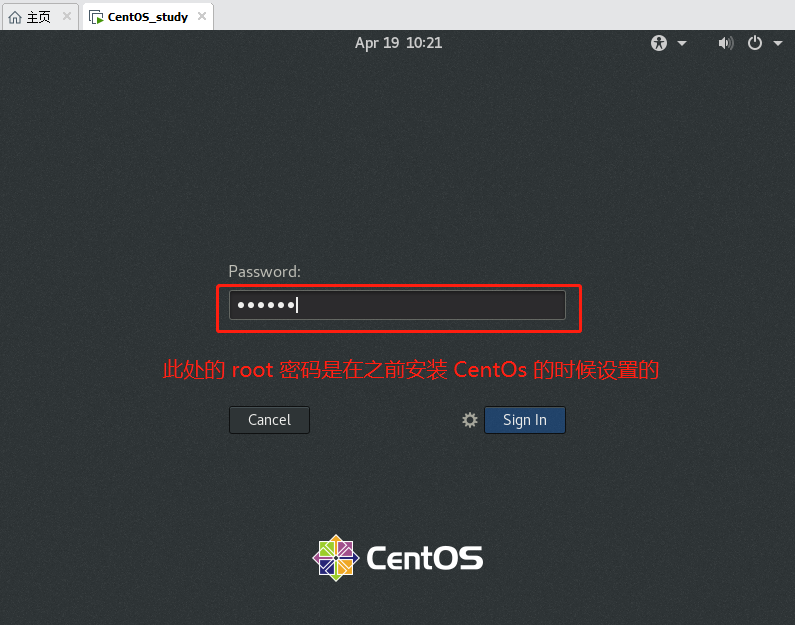The width and height of the screenshot is (795, 625).
Task: Select the CentOS_study tab
Action: tap(147, 17)
